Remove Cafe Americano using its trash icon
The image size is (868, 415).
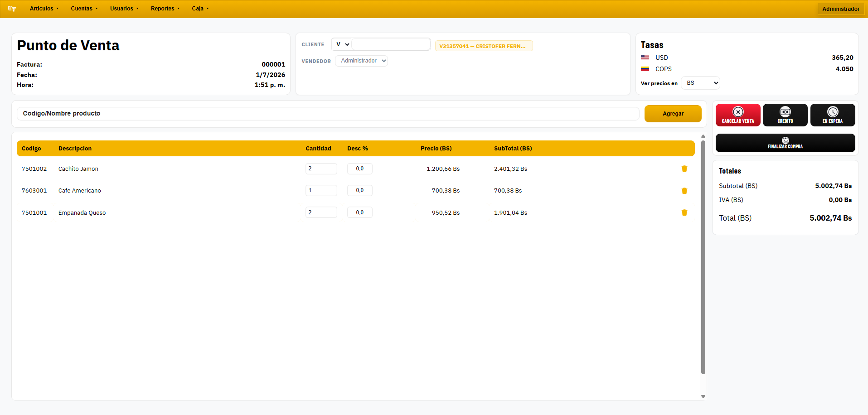click(684, 191)
